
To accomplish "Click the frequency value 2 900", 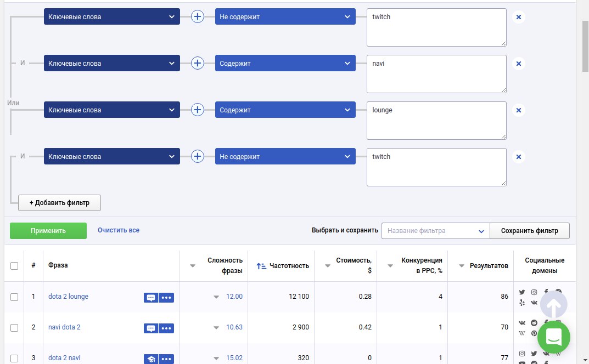I will click(301, 327).
